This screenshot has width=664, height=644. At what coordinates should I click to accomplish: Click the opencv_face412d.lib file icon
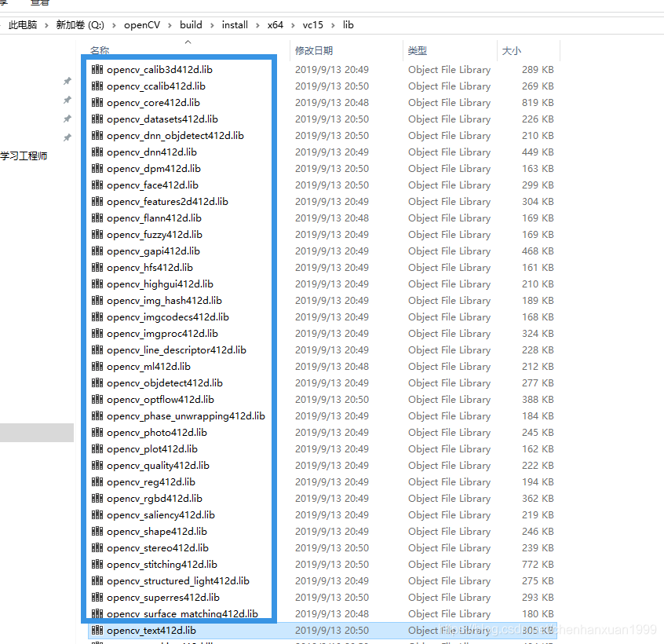[97, 185]
